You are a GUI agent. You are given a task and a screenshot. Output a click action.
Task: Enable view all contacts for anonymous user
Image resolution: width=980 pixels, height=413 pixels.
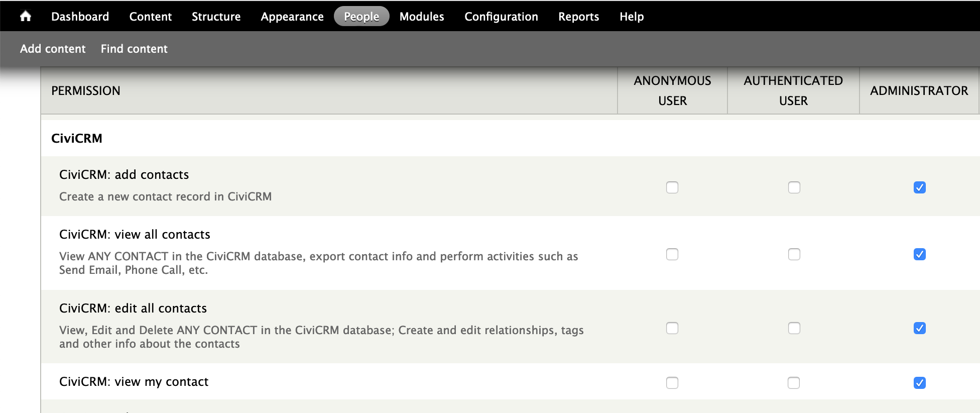click(672, 254)
